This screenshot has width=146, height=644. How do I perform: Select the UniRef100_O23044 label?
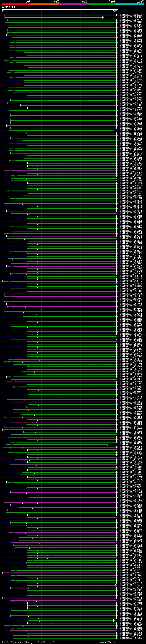pos(131,249)
